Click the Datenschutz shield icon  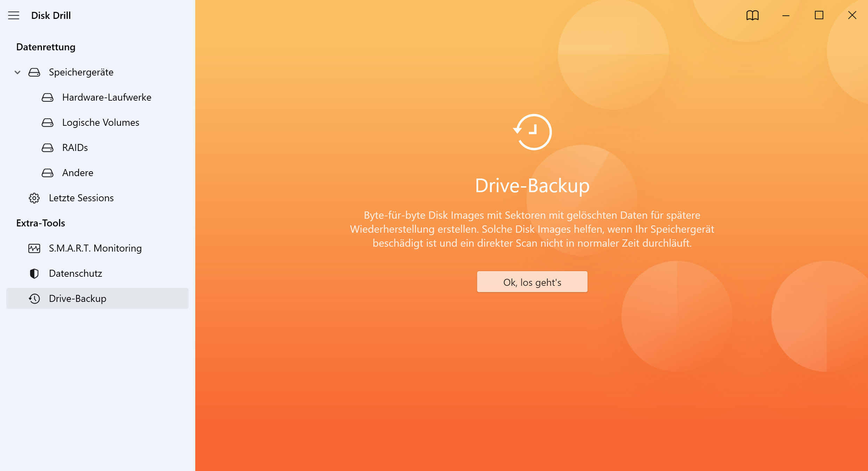(34, 274)
